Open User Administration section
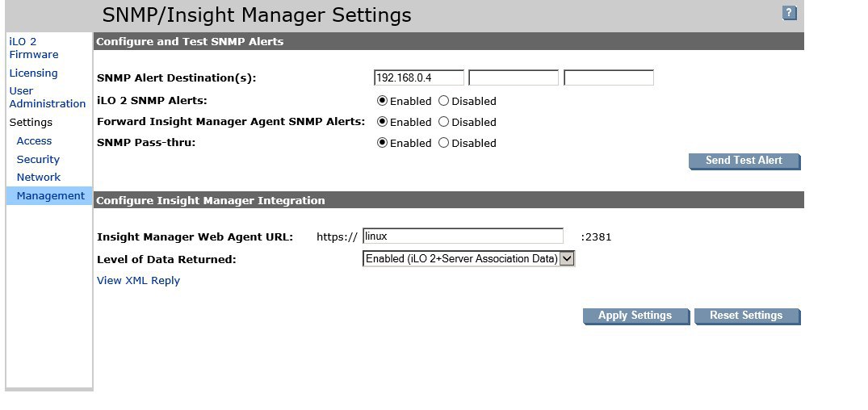 pos(47,97)
